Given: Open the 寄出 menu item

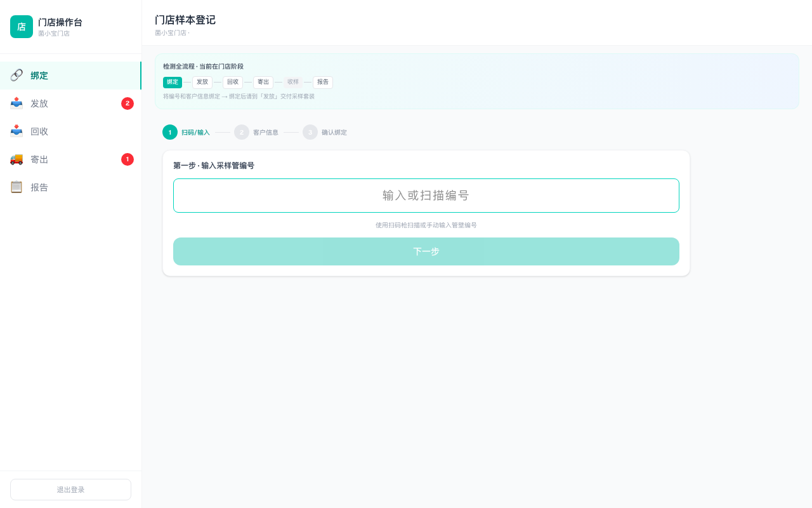Looking at the screenshot, I should pyautogui.click(x=70, y=159).
